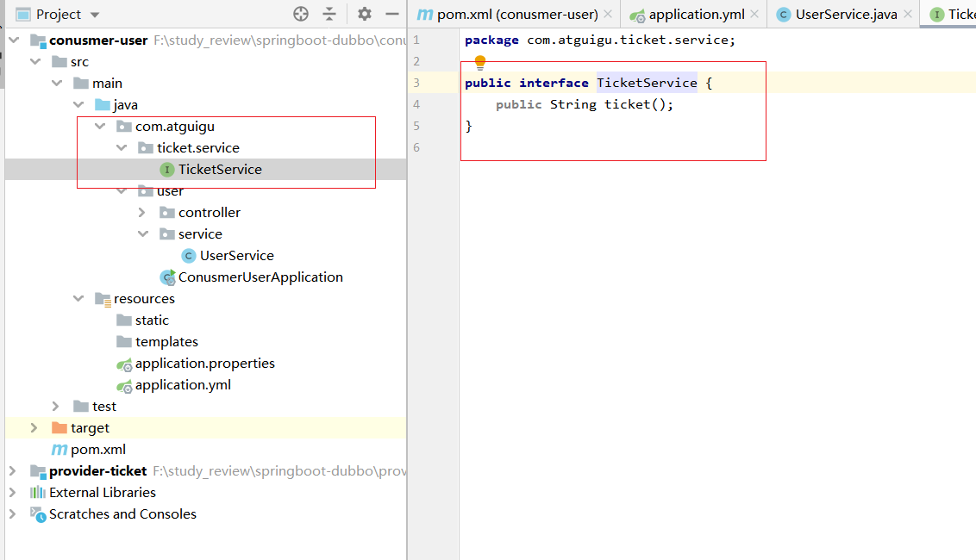Image resolution: width=976 pixels, height=560 pixels.
Task: Collapse the main folder
Action: (57, 84)
